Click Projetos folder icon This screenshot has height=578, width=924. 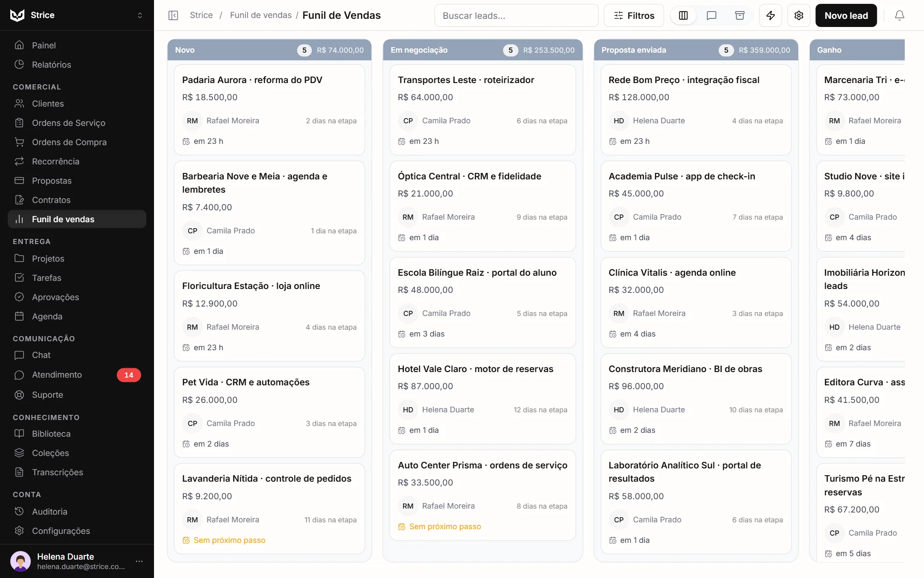pyautogui.click(x=19, y=259)
